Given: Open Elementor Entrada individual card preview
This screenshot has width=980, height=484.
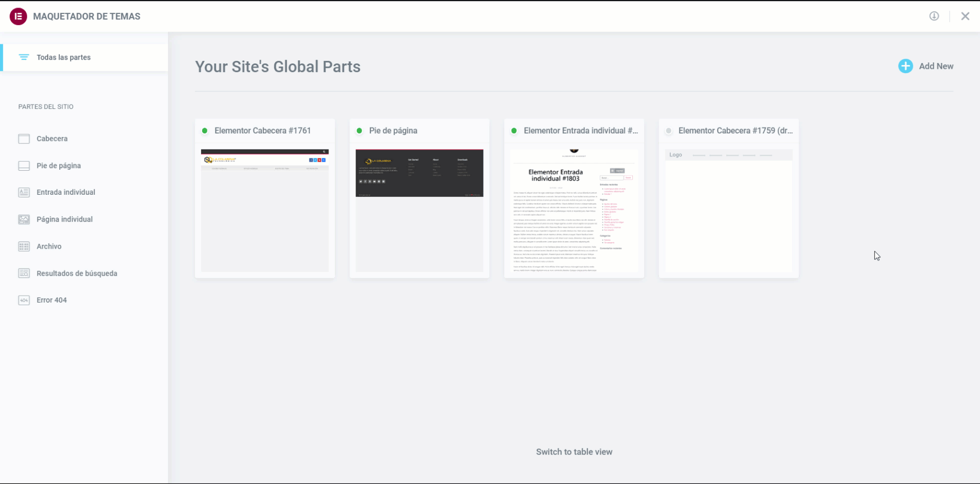Looking at the screenshot, I should coord(574,210).
